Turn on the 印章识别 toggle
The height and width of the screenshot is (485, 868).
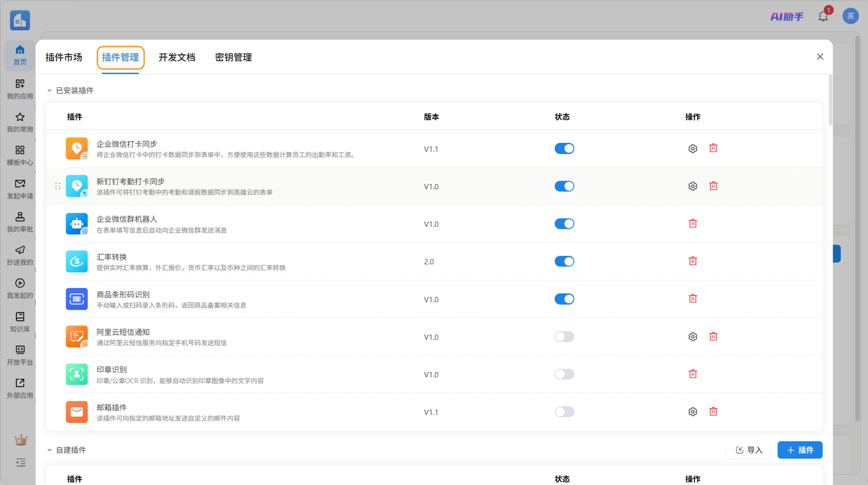pyautogui.click(x=564, y=374)
